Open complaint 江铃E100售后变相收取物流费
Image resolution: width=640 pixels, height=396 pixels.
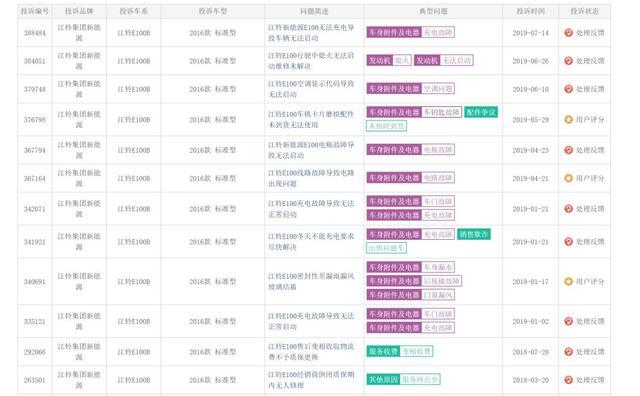311,352
